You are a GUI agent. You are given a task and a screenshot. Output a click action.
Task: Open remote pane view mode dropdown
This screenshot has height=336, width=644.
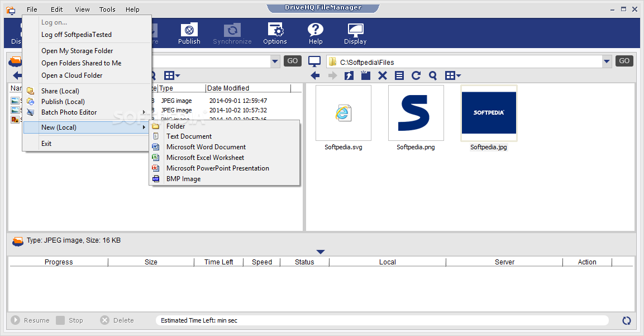tap(172, 75)
